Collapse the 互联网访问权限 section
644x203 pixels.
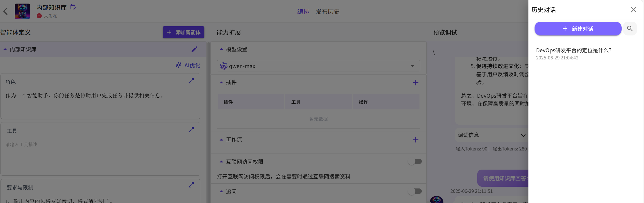coord(221,162)
